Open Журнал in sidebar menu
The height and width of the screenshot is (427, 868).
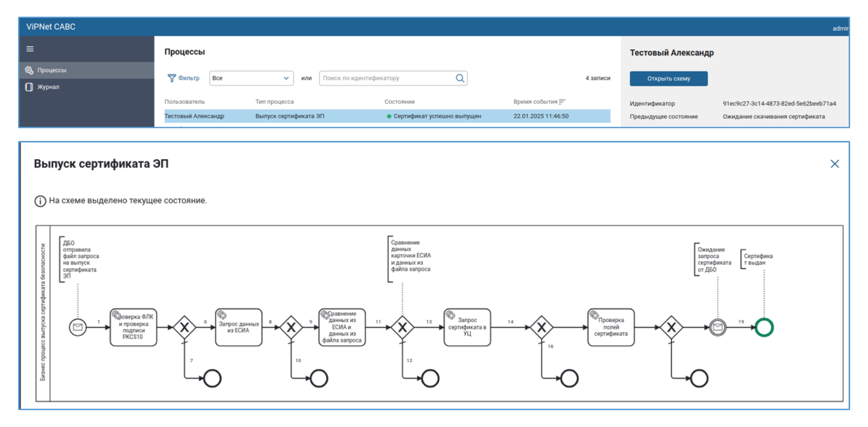point(48,87)
